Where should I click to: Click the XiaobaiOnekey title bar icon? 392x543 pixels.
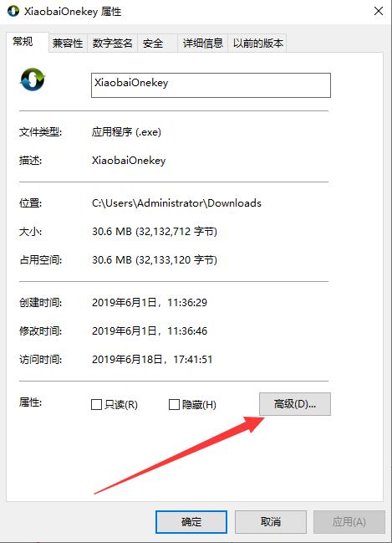(x=13, y=11)
